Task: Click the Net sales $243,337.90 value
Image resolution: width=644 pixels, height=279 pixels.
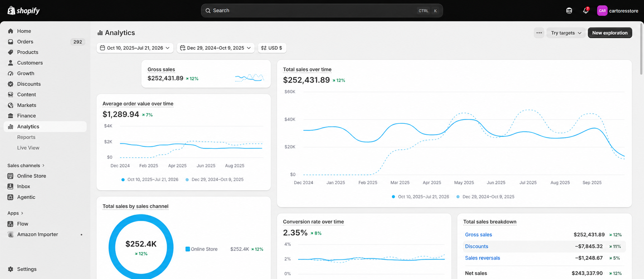Action: coord(587,273)
